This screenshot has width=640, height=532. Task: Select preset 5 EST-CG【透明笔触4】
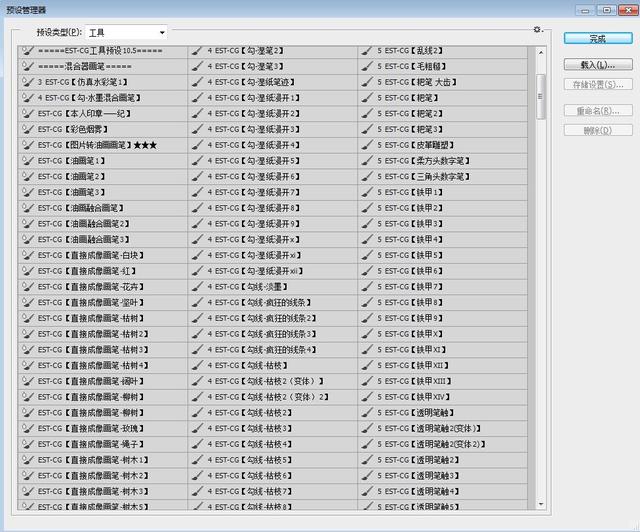(442, 491)
